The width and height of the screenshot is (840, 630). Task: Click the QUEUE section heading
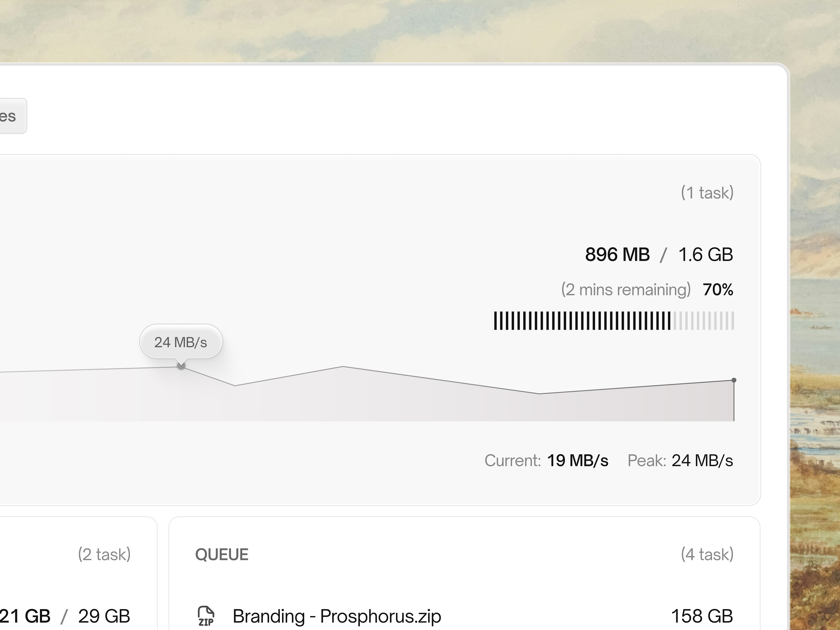(x=222, y=555)
